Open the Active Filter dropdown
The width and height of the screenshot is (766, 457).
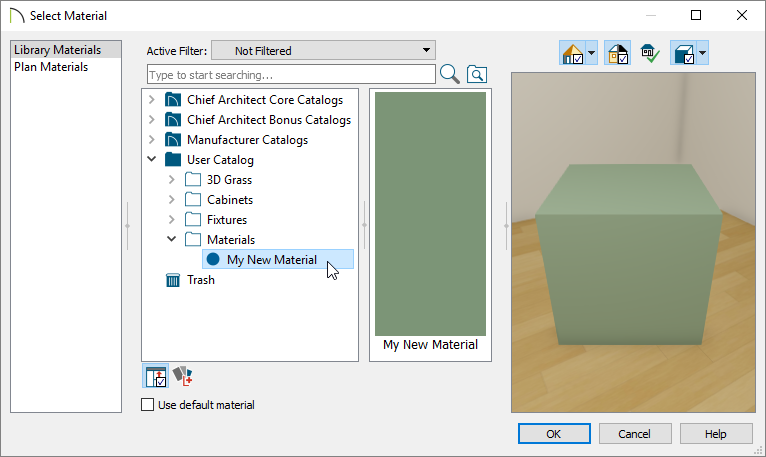[x=323, y=50]
